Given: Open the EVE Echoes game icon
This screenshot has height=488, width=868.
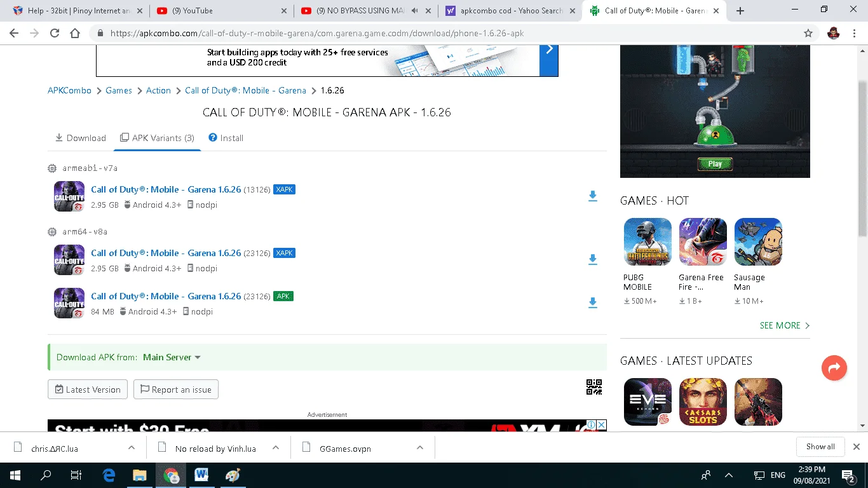Looking at the screenshot, I should pos(648,402).
